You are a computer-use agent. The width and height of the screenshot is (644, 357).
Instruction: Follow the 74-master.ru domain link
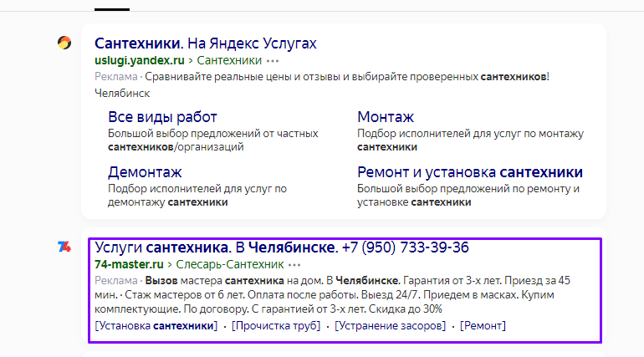[x=129, y=265]
